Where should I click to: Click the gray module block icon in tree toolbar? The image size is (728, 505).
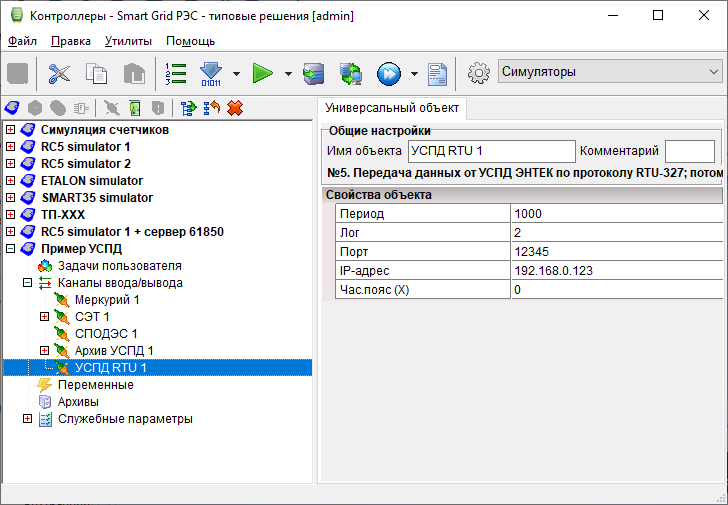pos(81,108)
